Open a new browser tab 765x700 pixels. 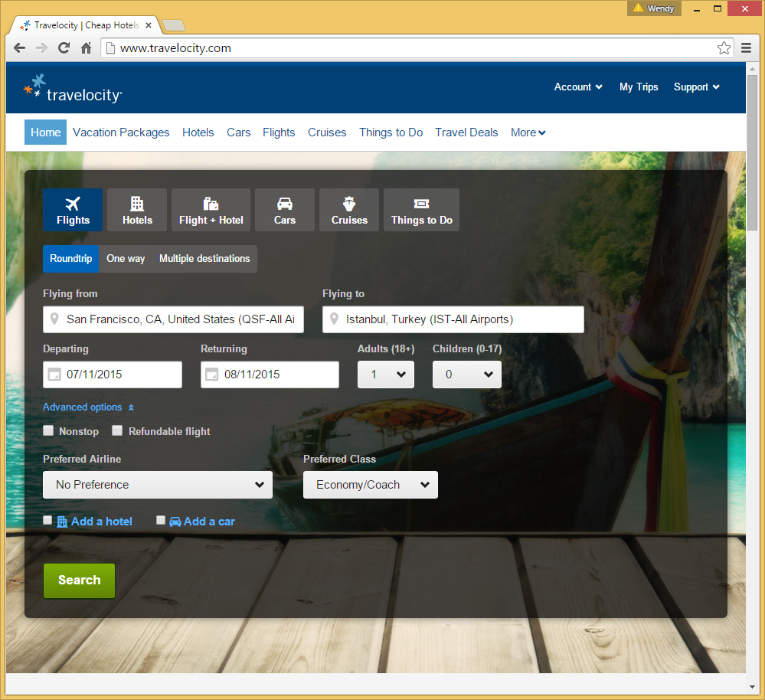tap(174, 25)
